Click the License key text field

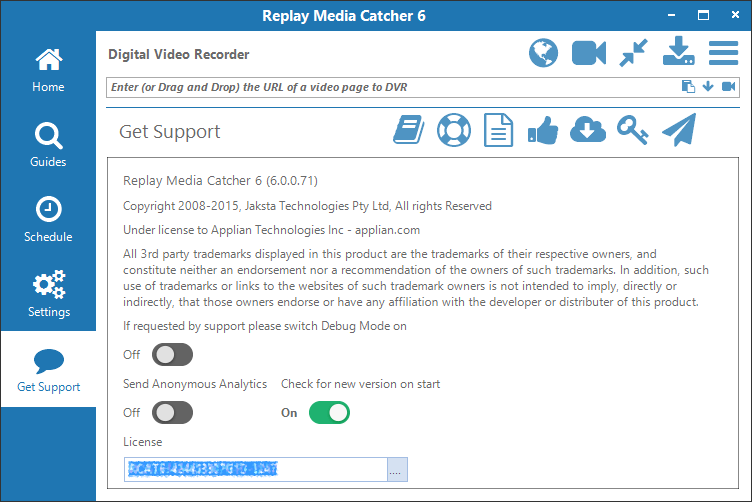(x=256, y=469)
